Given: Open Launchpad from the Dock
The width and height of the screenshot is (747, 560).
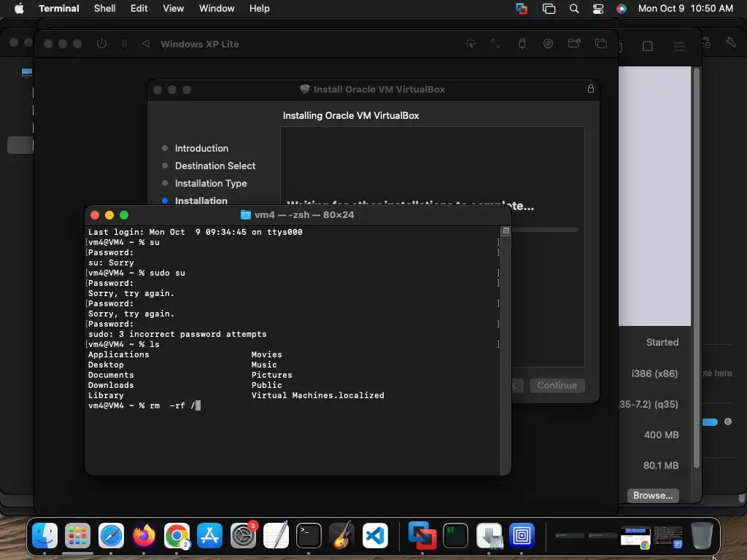Looking at the screenshot, I should pyautogui.click(x=77, y=536).
